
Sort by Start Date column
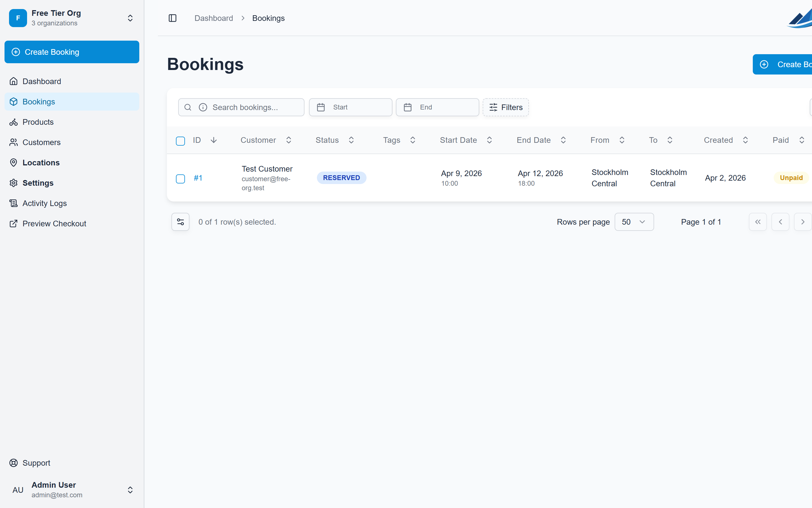tap(466, 140)
